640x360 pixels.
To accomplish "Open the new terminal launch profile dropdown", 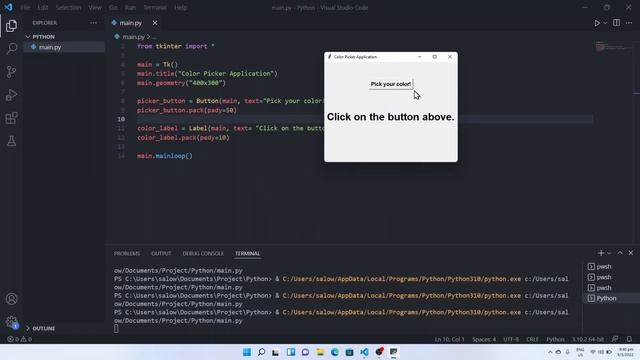I will click(609, 253).
